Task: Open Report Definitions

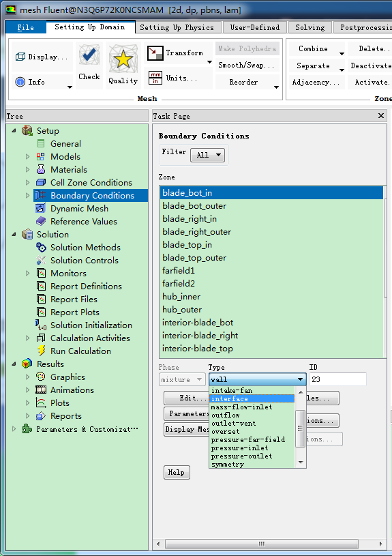Action: [86, 286]
